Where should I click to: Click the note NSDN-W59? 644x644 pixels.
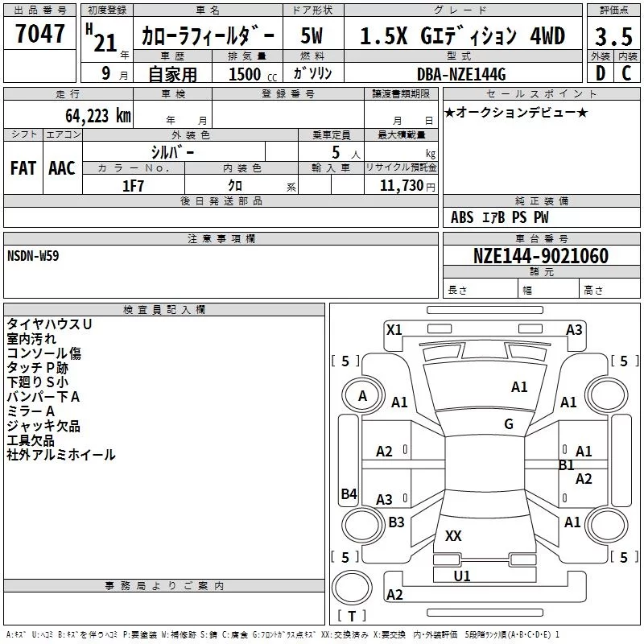click(33, 256)
